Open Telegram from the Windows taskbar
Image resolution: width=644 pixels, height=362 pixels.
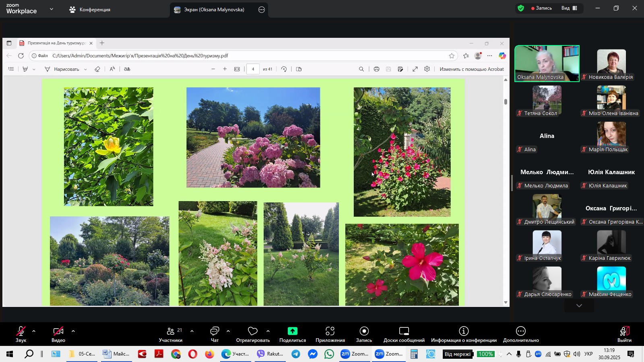pyautogui.click(x=296, y=354)
